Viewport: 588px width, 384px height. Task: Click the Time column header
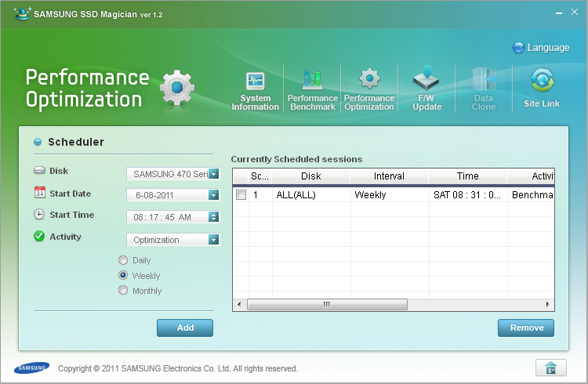[x=467, y=176]
